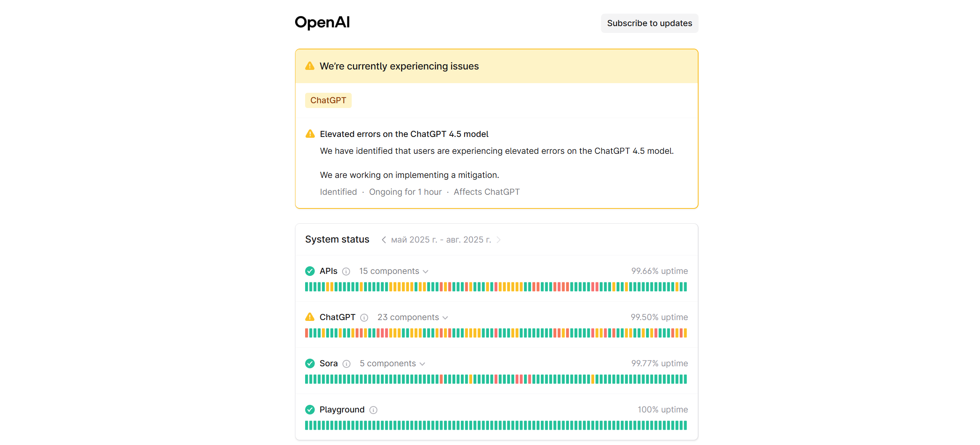
Task: Click the green check icon beside Playground
Action: coord(310,410)
